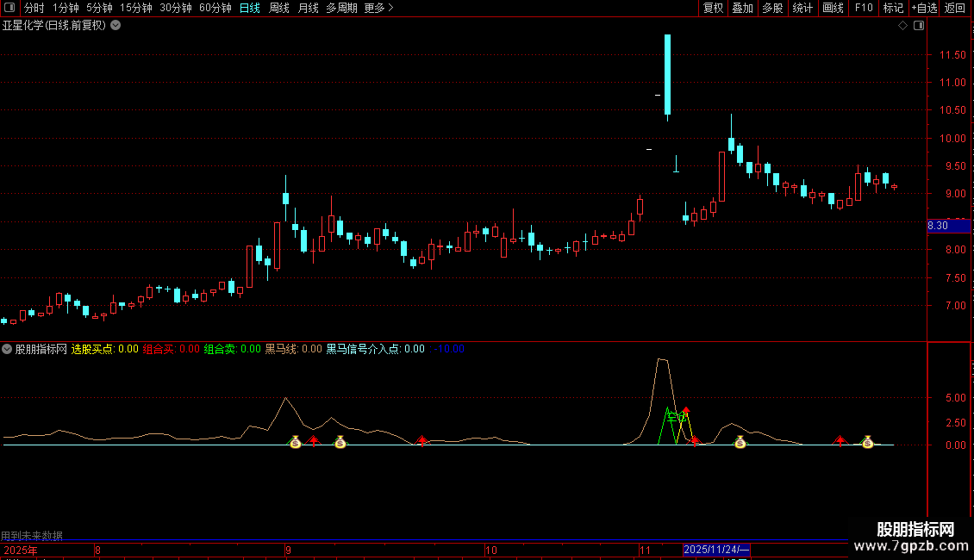Open the 复权 adjustment menu
974x560 pixels.
click(713, 8)
